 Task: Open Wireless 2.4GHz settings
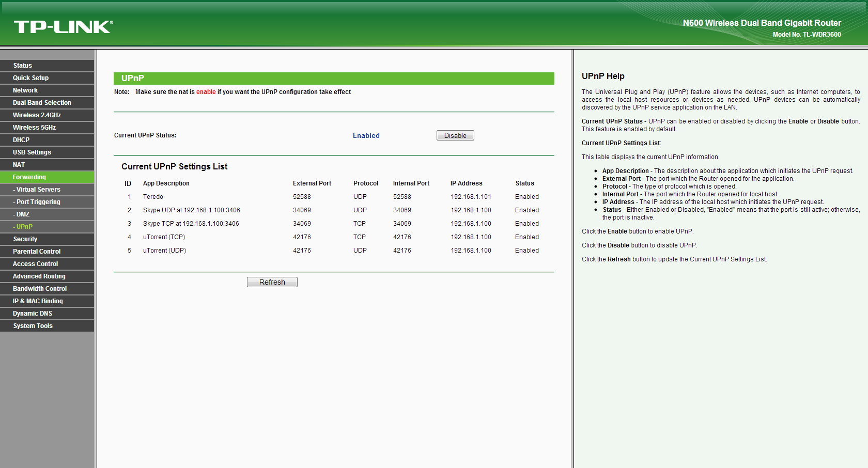pyautogui.click(x=47, y=115)
